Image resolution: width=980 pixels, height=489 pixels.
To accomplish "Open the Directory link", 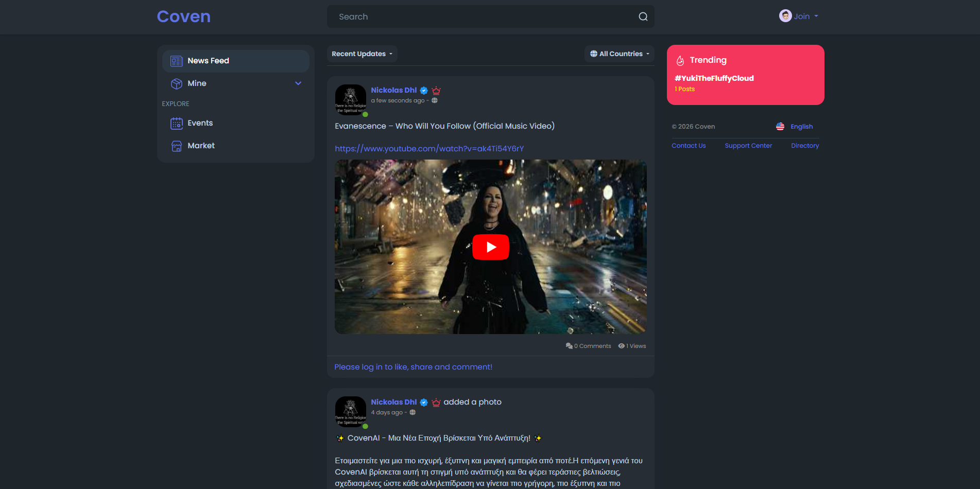I will 805,146.
